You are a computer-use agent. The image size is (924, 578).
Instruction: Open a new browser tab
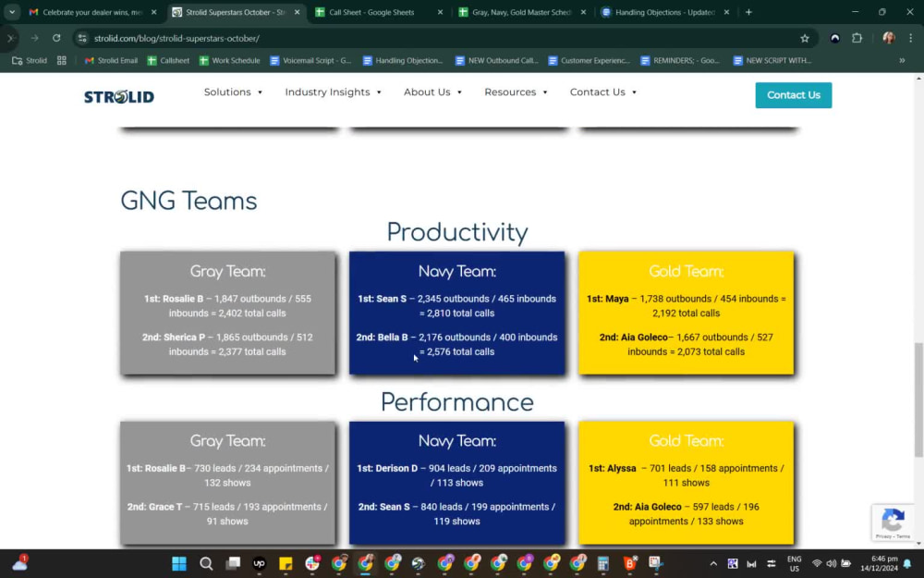click(748, 12)
